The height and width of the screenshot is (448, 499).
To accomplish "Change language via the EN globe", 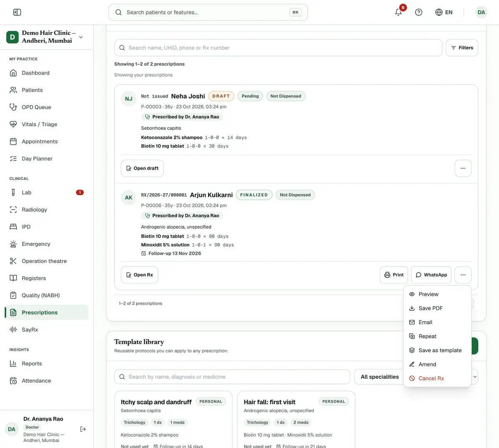I will pos(444,12).
